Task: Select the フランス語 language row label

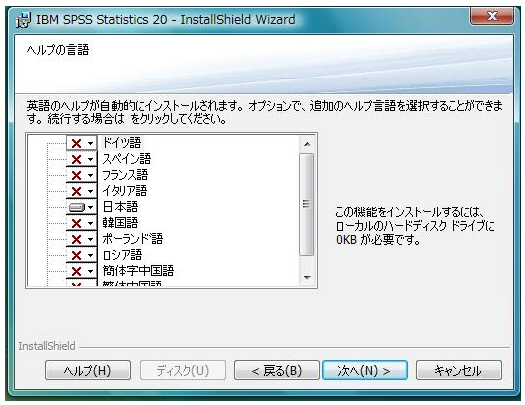Action: click(x=125, y=175)
